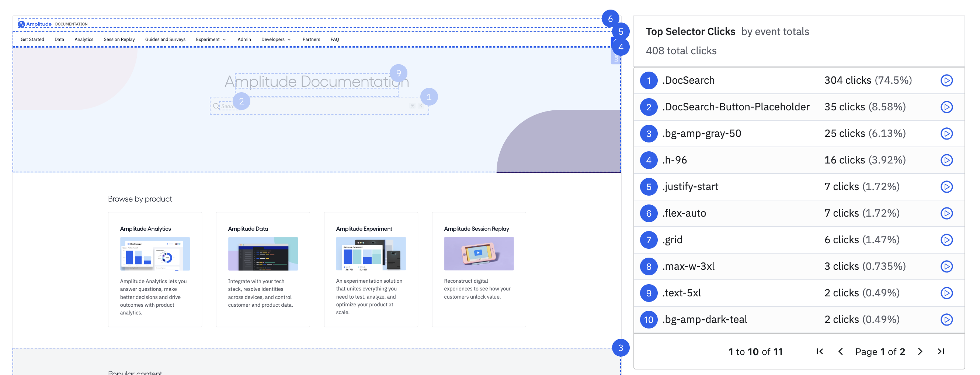This screenshot has height=375, width=980.
Task: Go to next page with right chevron
Action: (x=920, y=351)
